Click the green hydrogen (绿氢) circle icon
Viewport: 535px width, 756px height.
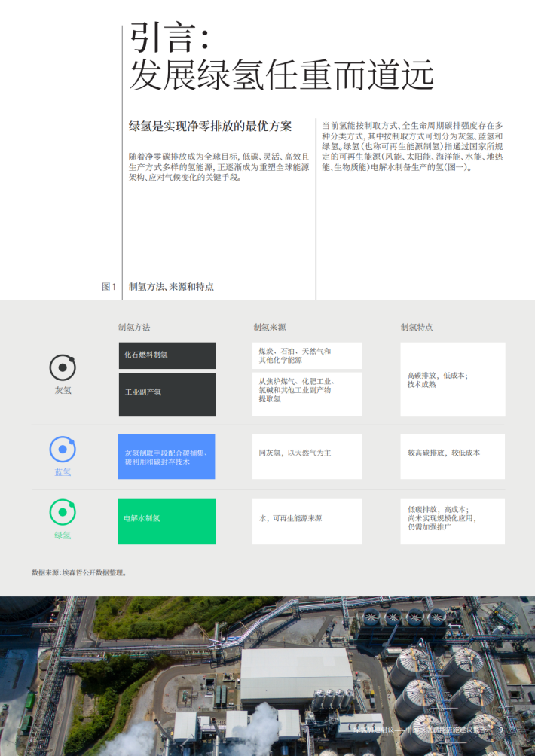coord(63,512)
